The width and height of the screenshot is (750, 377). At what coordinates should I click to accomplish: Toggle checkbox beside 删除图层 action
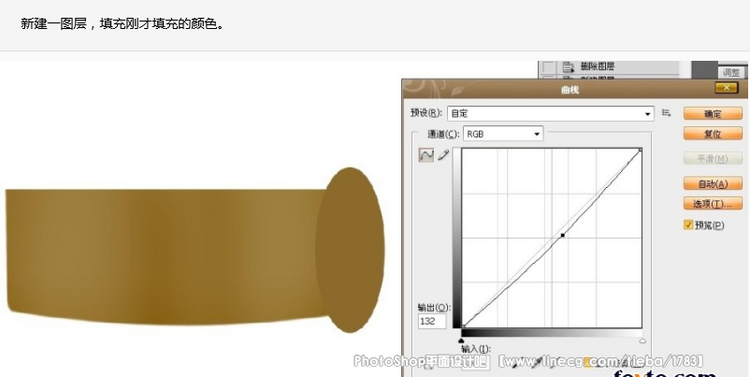[x=548, y=67]
